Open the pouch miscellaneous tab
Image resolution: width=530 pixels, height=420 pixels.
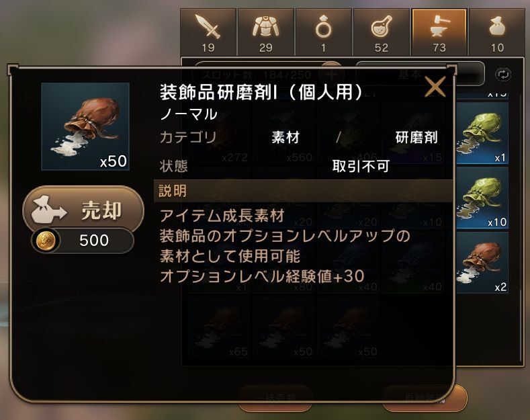point(497,32)
